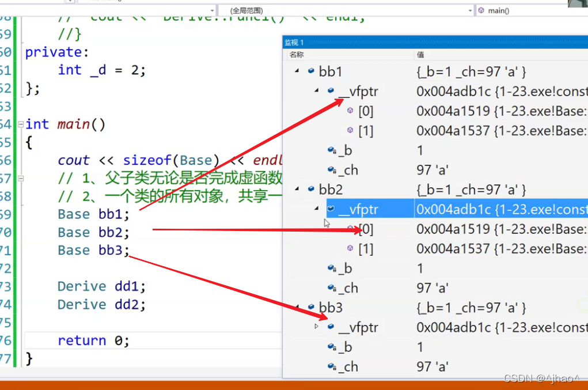This screenshot has height=390, width=588.
Task: Select the bb3 row in Watch 1
Action: click(435, 308)
